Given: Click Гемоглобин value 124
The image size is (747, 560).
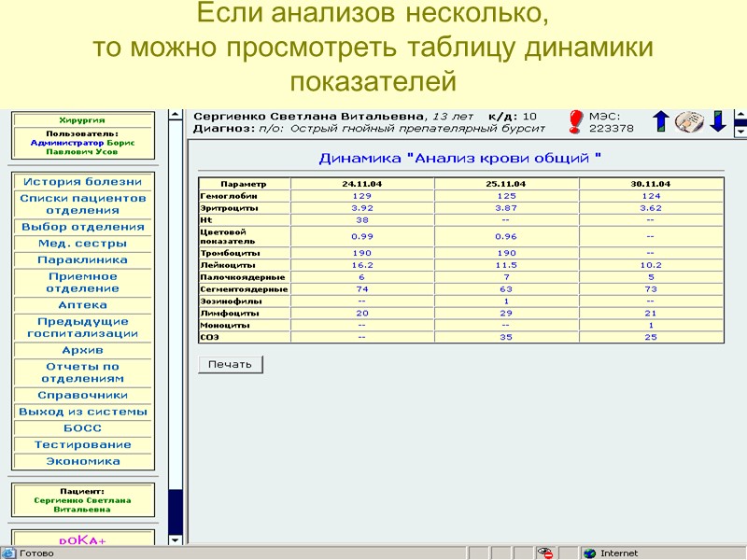Looking at the screenshot, I should (x=651, y=196).
